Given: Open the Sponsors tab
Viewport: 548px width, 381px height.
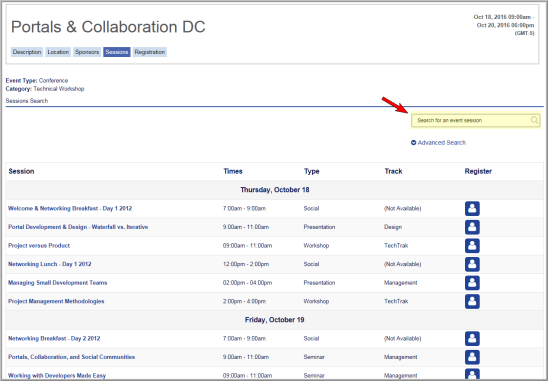Looking at the screenshot, I should [87, 52].
